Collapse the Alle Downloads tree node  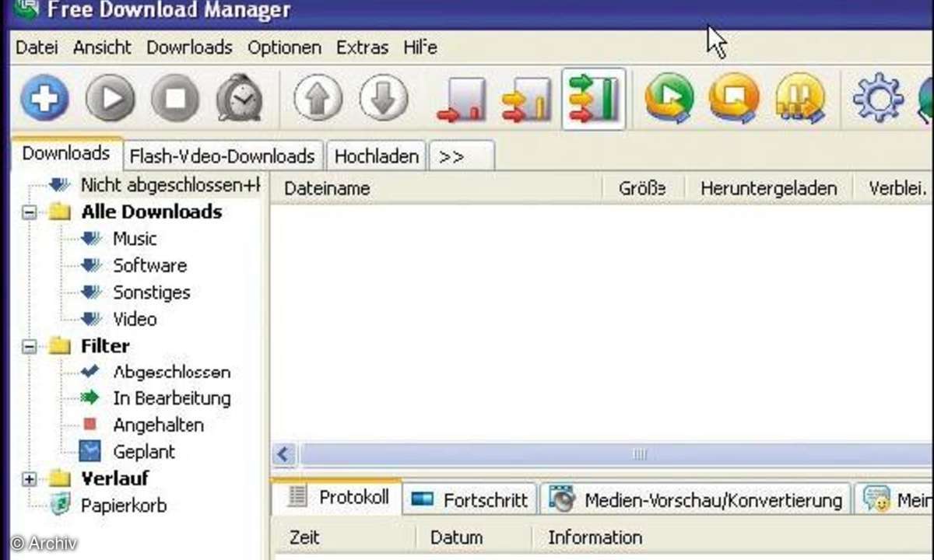pos(30,212)
